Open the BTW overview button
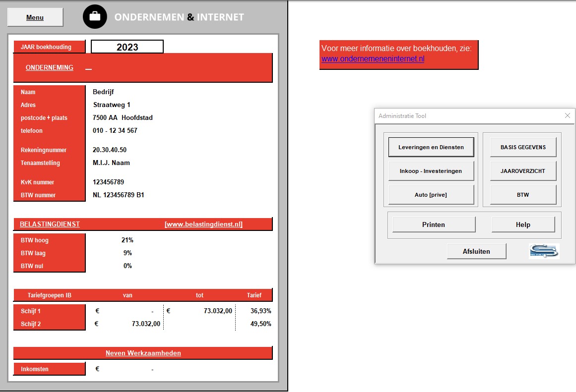Screen dimensions: 576x392 [x=523, y=195]
